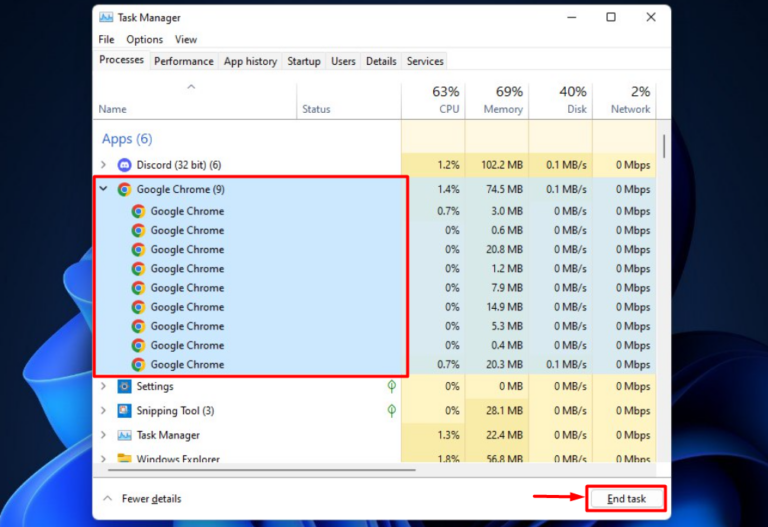Select the Windows Explorer row name
Screen dimensions: 768x527
pyautogui.click(x=178, y=459)
